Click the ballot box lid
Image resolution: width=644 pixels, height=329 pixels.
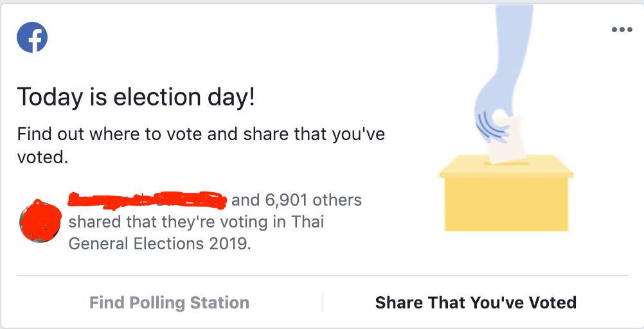tap(506, 168)
